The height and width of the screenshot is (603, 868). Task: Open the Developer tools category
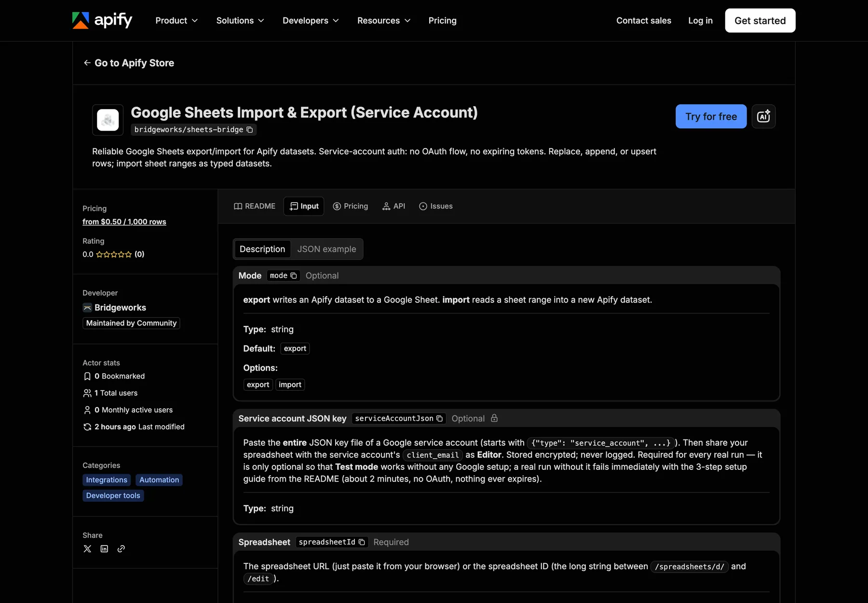pos(113,495)
